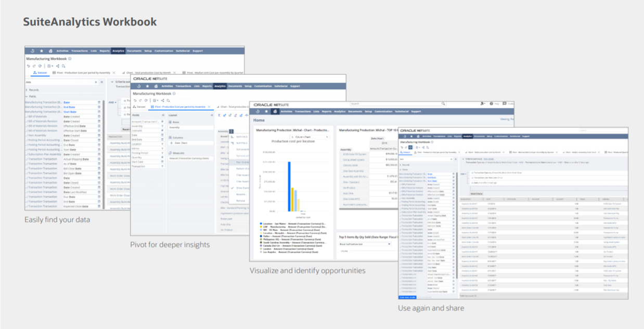644x329 pixels.
Task: Open the Documents menu in the Pivot window
Action: tap(235, 86)
